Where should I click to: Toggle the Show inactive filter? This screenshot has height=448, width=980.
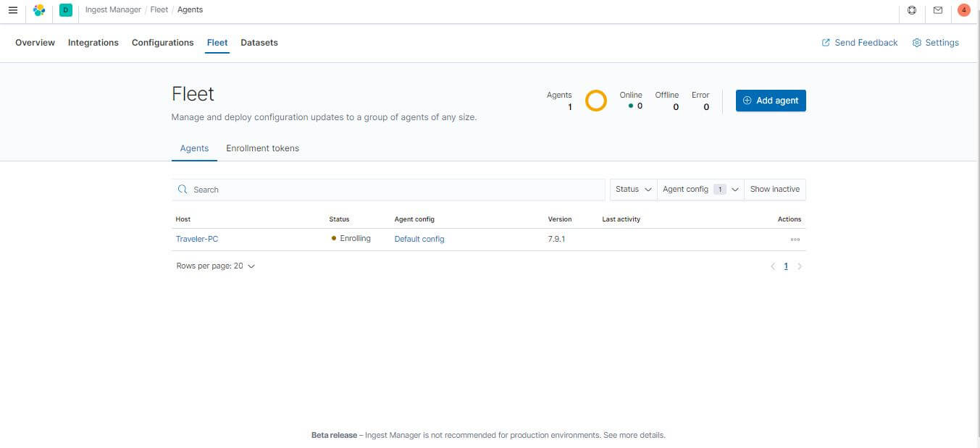tap(774, 189)
